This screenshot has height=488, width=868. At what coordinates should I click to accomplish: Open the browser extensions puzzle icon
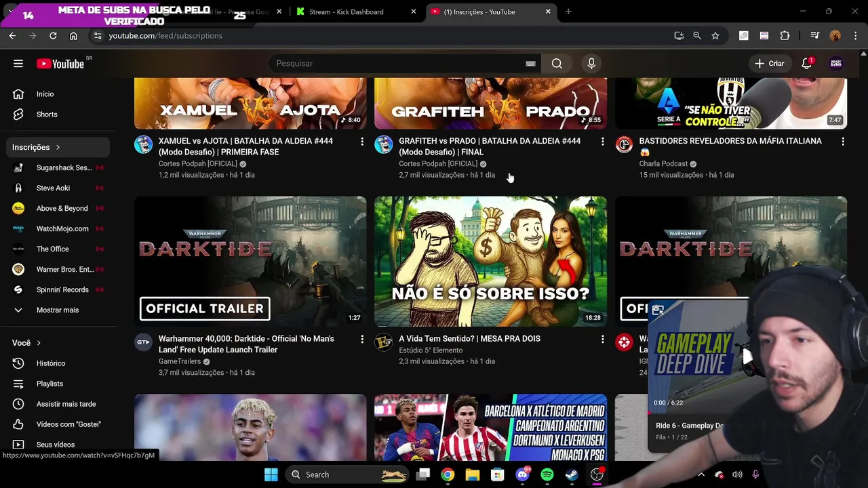pyautogui.click(x=785, y=36)
